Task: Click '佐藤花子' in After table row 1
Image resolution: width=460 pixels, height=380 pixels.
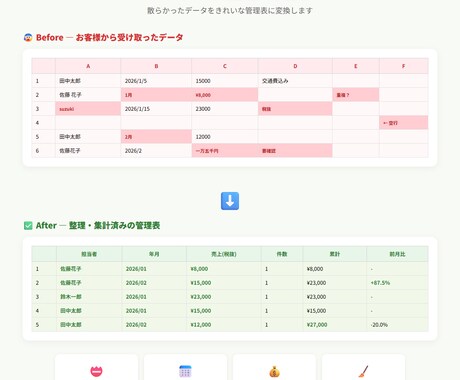Action: (x=89, y=269)
